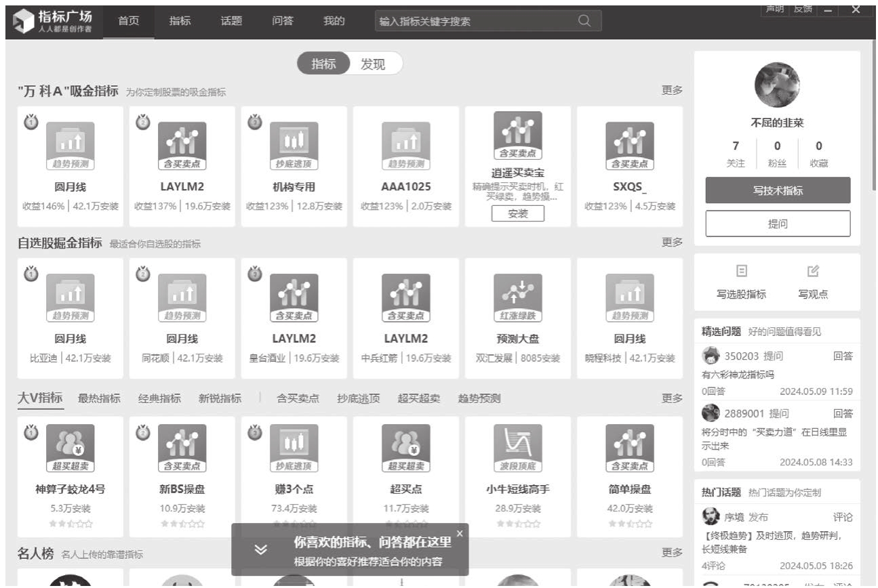This screenshot has width=878, height=588.
Task: Open the LAYLM2 card for 中兵红箭
Action: [x=405, y=318]
